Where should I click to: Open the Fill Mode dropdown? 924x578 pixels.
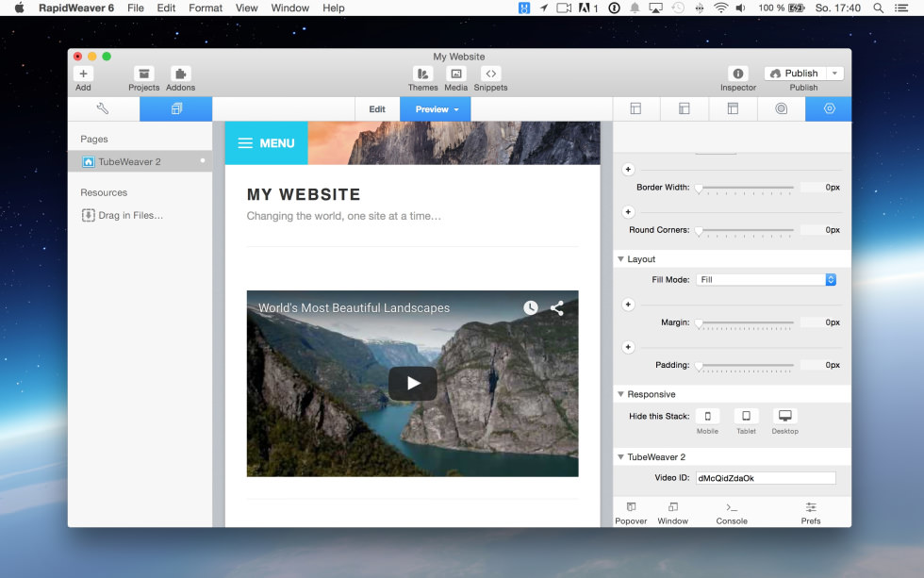[766, 280]
